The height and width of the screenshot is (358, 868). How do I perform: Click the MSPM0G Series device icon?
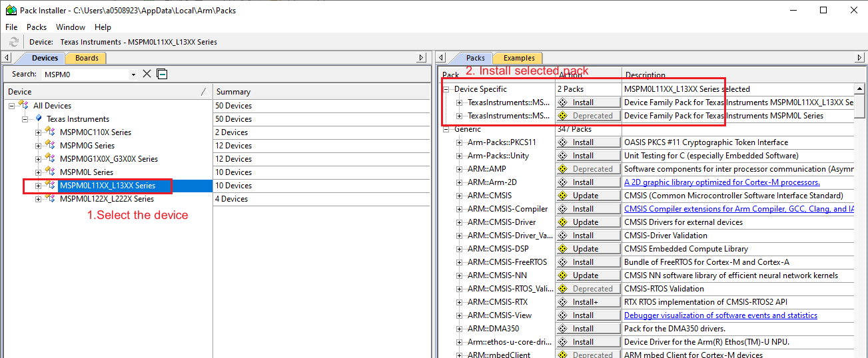coord(51,145)
